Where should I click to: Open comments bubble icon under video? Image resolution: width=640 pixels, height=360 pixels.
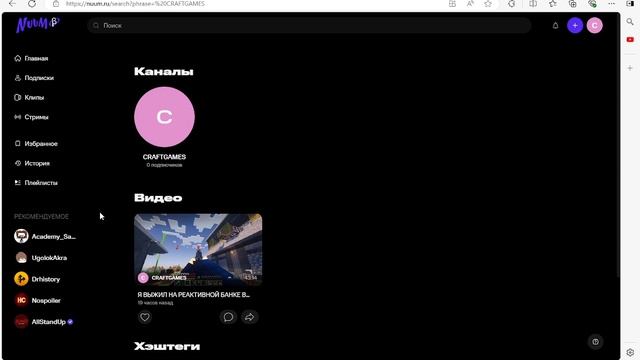[228, 317]
